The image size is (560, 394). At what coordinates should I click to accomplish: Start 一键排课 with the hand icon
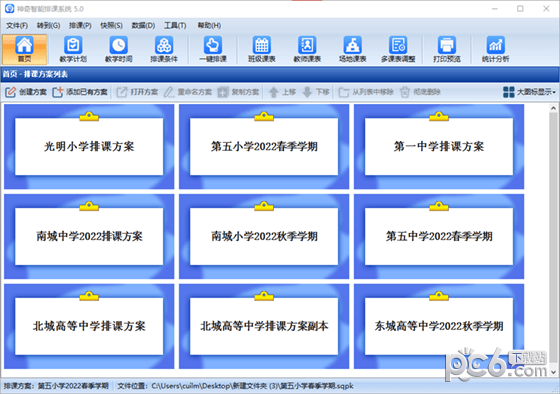(x=212, y=49)
